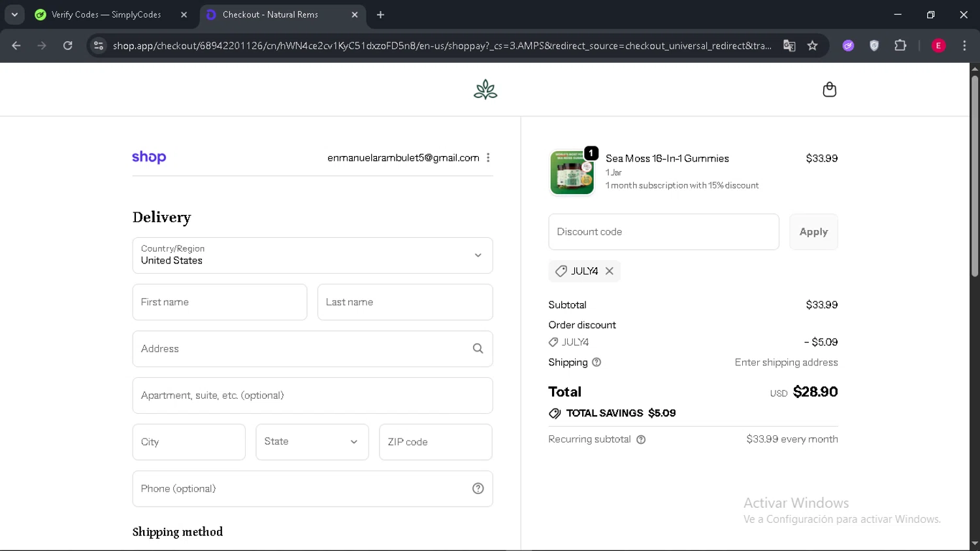Click the Recurring subtotal info icon
980x551 pixels.
pos(641,440)
